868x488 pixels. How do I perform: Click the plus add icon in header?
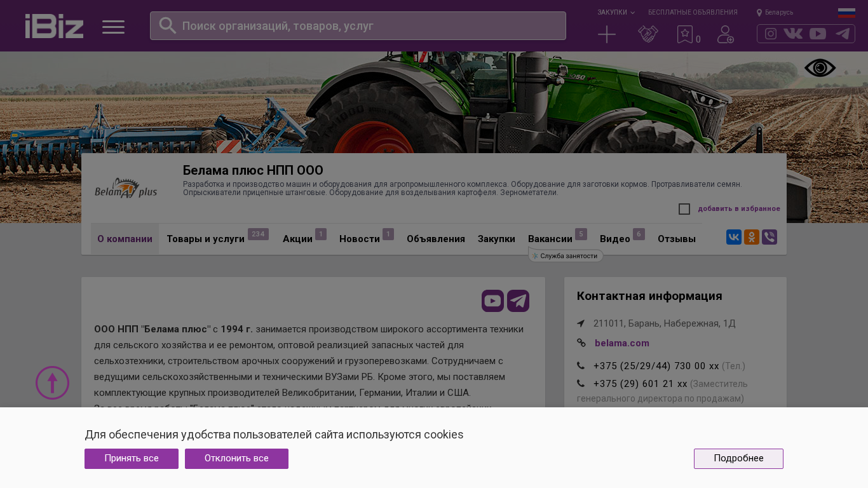[x=607, y=34]
